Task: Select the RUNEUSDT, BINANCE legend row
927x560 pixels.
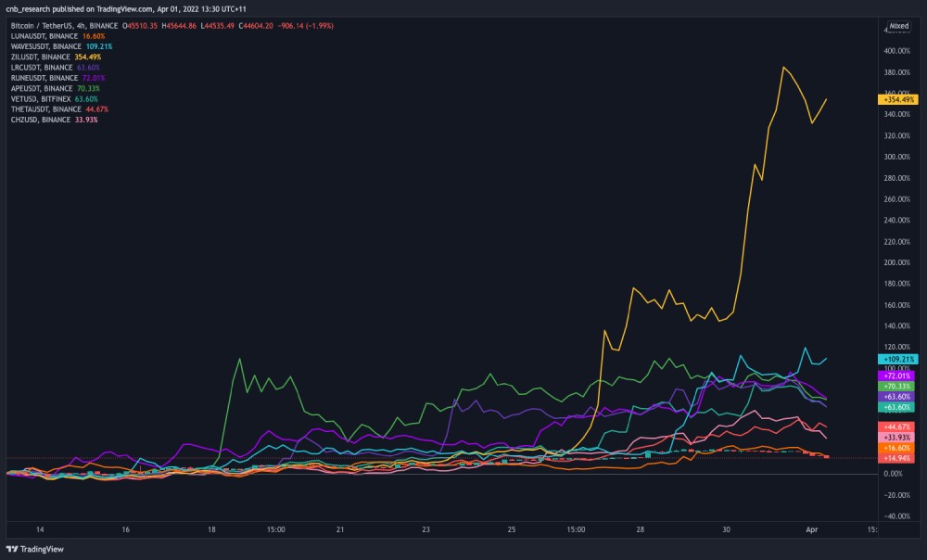Action: click(57, 78)
